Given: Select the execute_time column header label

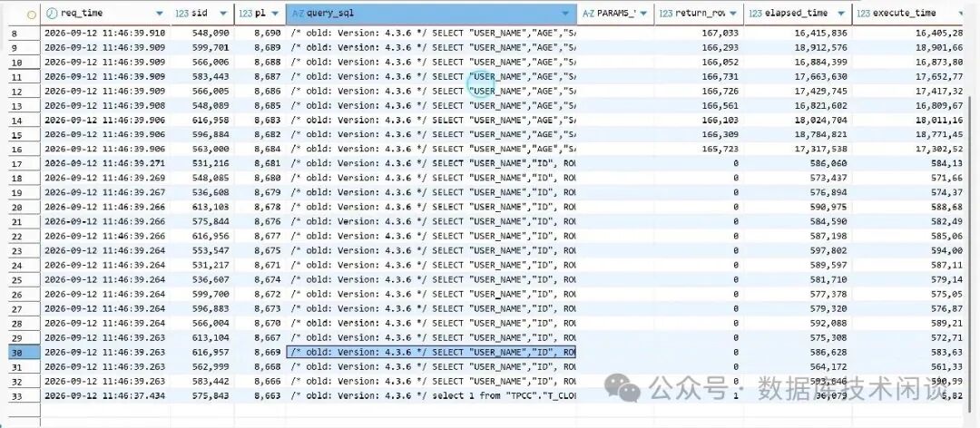Looking at the screenshot, I should (x=905, y=13).
